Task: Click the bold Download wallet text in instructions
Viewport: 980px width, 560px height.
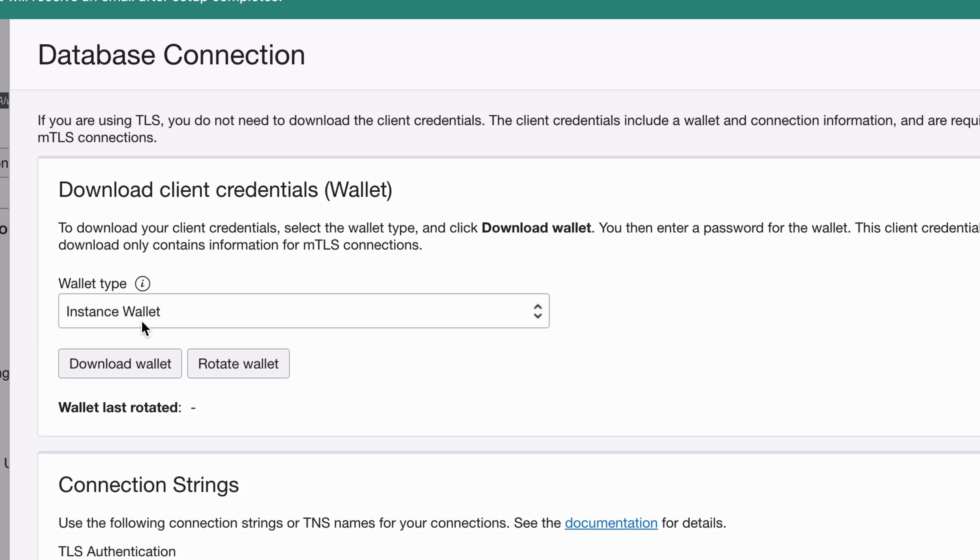Action: 536,228
